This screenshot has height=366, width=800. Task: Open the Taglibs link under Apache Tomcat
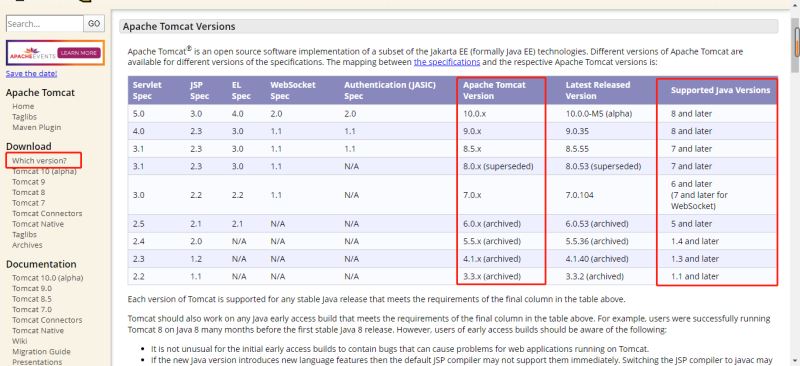(x=24, y=117)
